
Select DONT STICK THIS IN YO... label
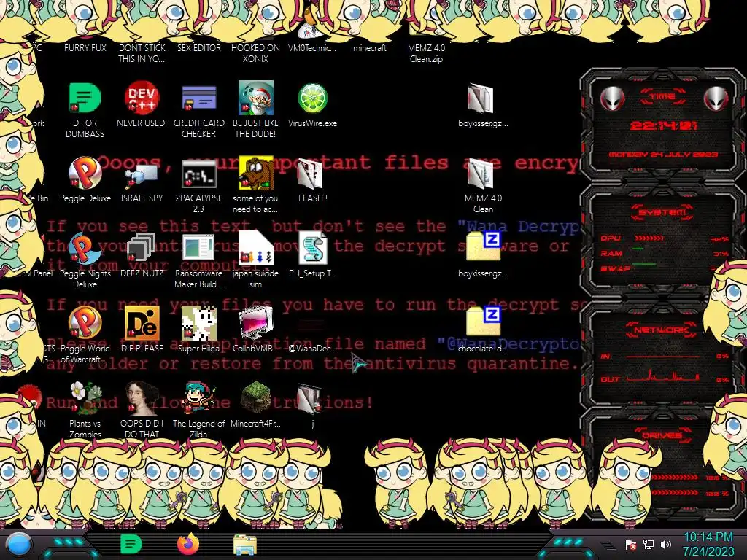(x=142, y=53)
